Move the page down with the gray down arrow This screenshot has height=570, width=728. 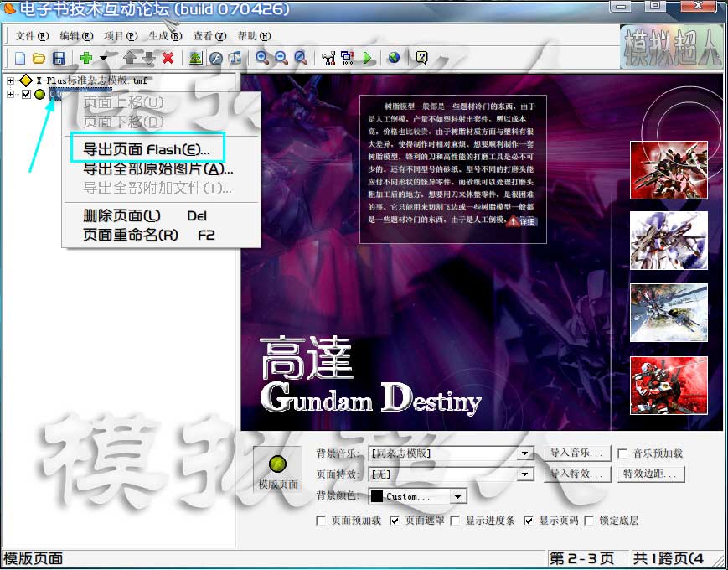[148, 58]
